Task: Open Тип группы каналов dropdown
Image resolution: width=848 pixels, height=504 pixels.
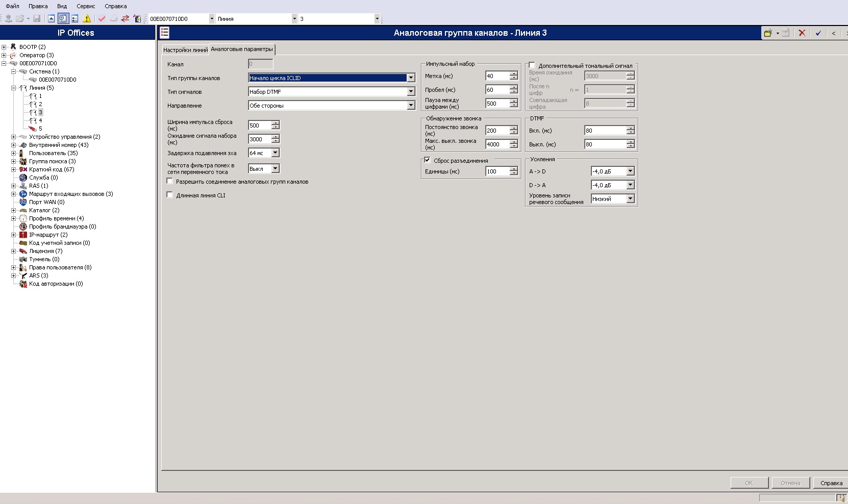Action: coord(411,78)
